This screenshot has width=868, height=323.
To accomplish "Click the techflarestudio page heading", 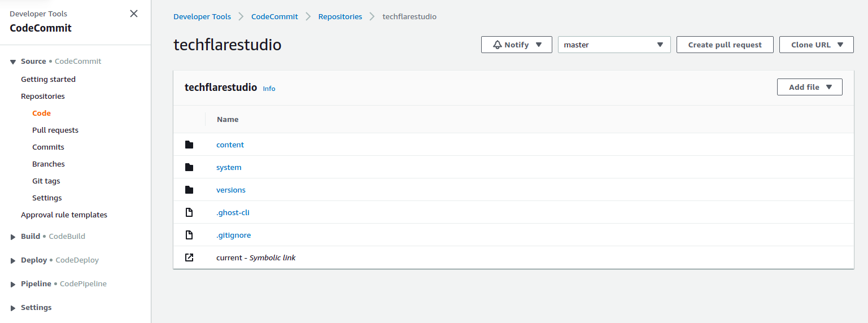I will coord(227,45).
